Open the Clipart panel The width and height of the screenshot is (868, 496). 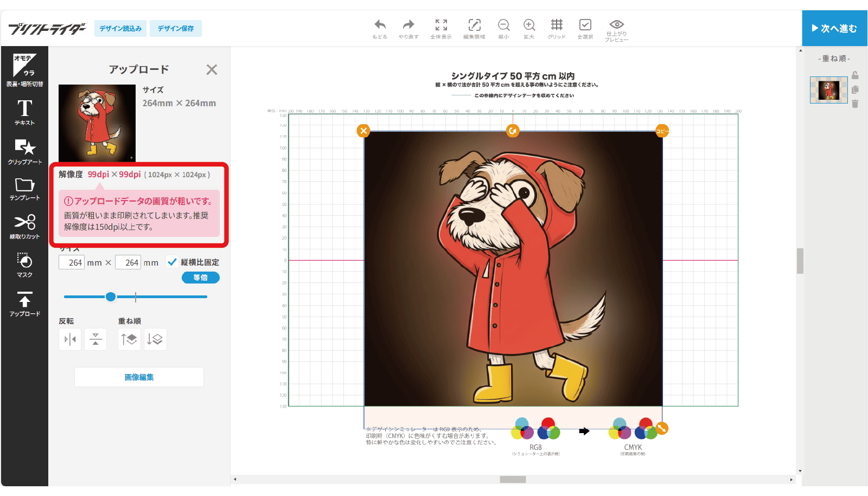[x=24, y=151]
